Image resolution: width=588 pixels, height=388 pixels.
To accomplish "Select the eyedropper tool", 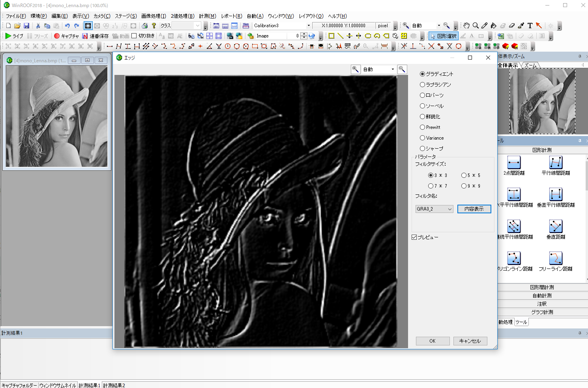I will [521, 26].
